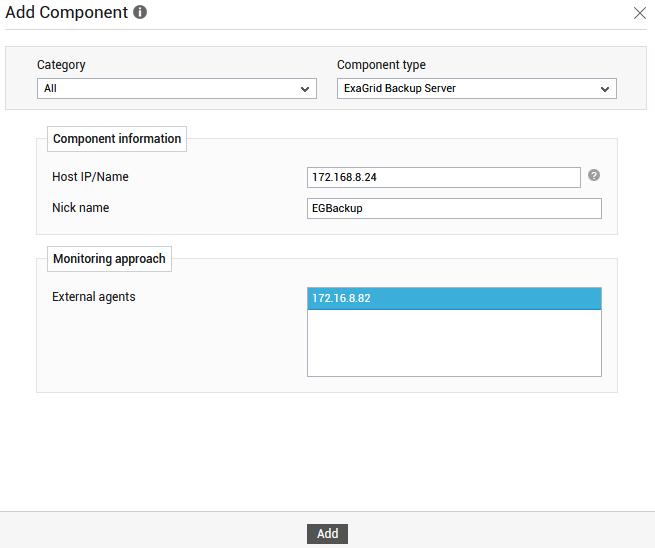Screen dimensions: 655x548
Task: Click the help icon next to Host IP field
Action: [x=594, y=175]
